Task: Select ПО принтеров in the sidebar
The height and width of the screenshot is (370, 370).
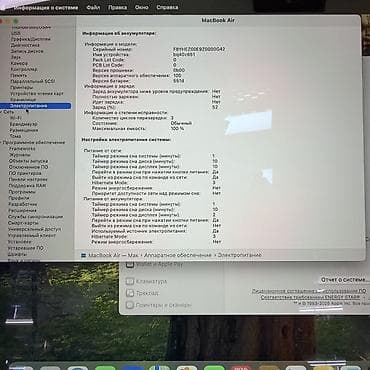Action: click(x=25, y=173)
